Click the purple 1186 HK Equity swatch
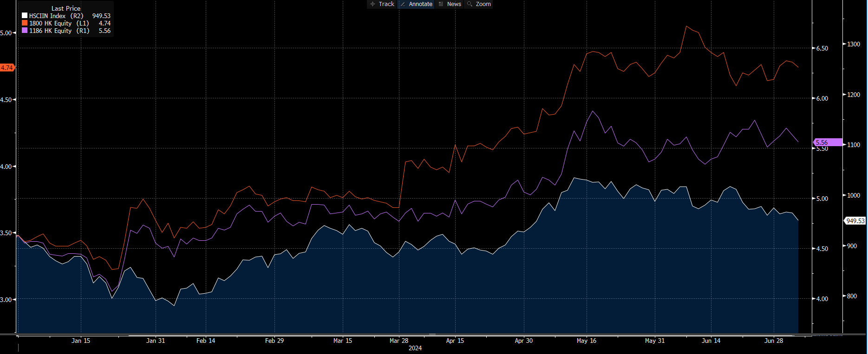Screen dimensions: 868x354 click(25, 31)
